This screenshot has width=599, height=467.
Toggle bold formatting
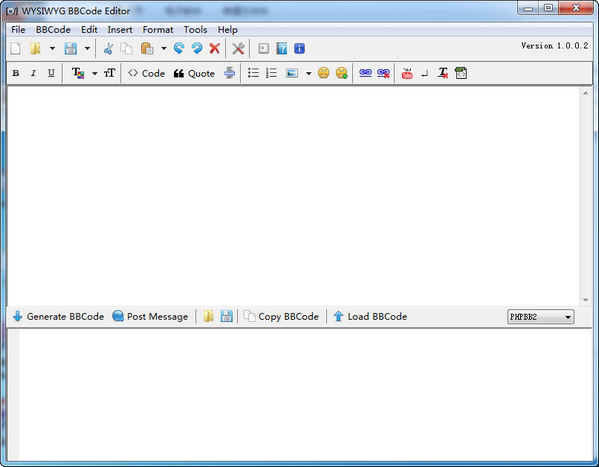[16, 73]
